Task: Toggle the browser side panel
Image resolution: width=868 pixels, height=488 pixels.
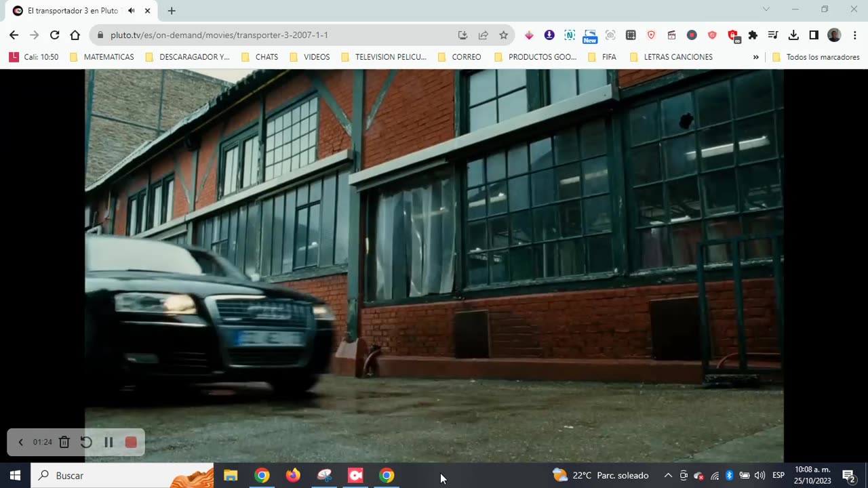Action: pyautogui.click(x=814, y=35)
